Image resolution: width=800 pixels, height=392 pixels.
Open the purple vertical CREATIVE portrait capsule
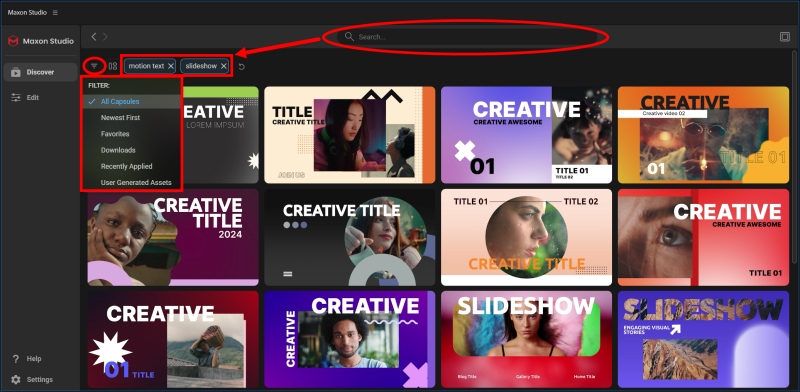point(349,339)
